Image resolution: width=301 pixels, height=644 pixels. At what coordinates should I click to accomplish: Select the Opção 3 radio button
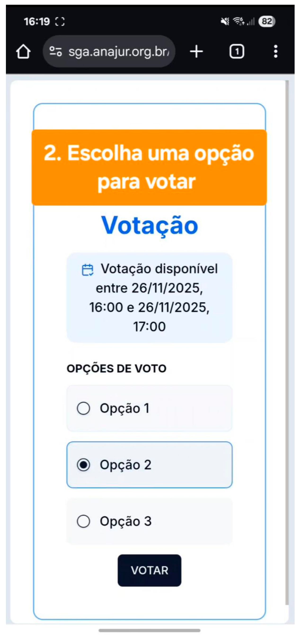(x=83, y=521)
